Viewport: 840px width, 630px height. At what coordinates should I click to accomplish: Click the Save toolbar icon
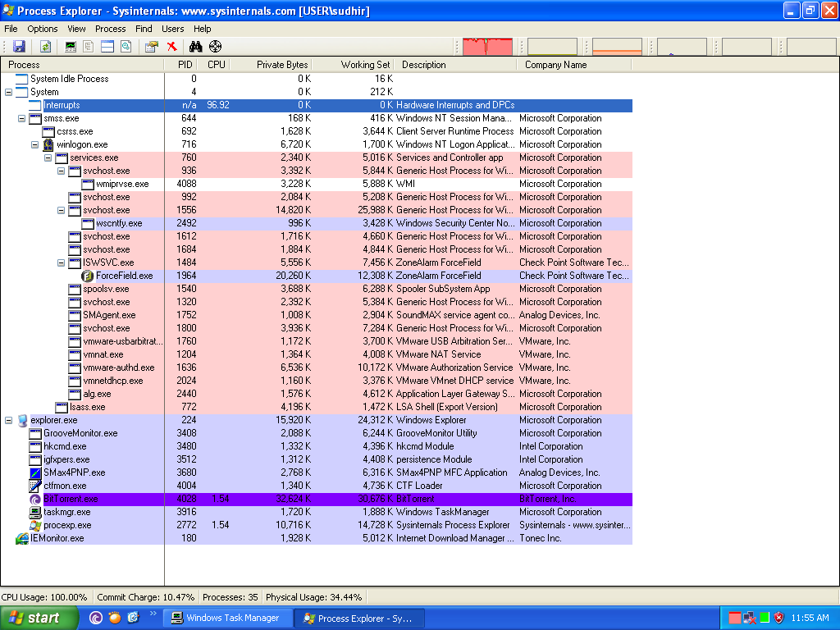point(20,47)
